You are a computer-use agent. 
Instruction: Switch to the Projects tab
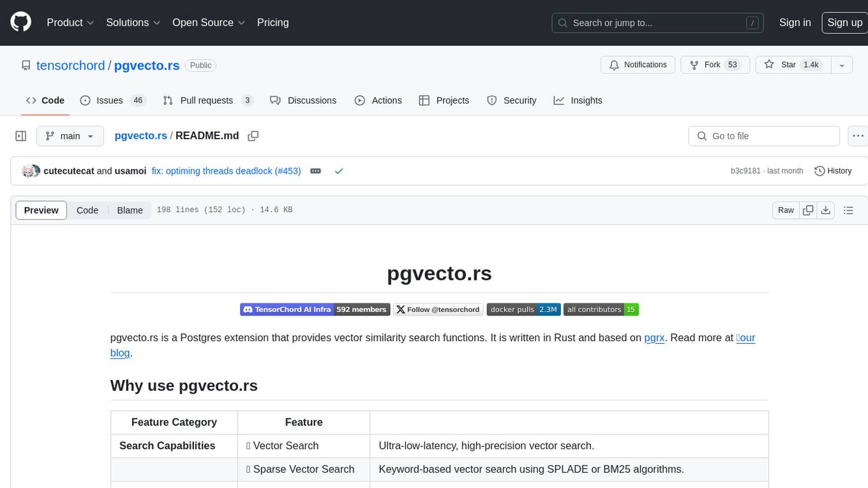(444, 100)
